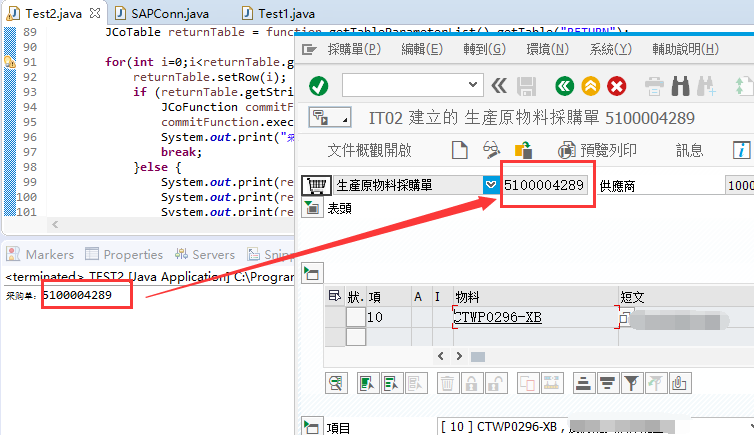Viewport: 754px width, 435px height.
Task: Click the shopping cart icon
Action: coord(316,185)
